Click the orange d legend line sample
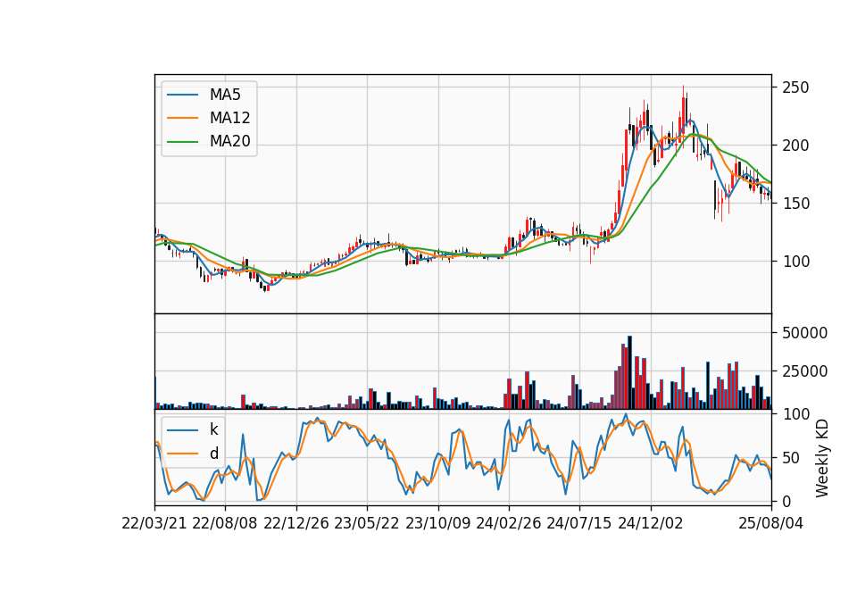 182,454
